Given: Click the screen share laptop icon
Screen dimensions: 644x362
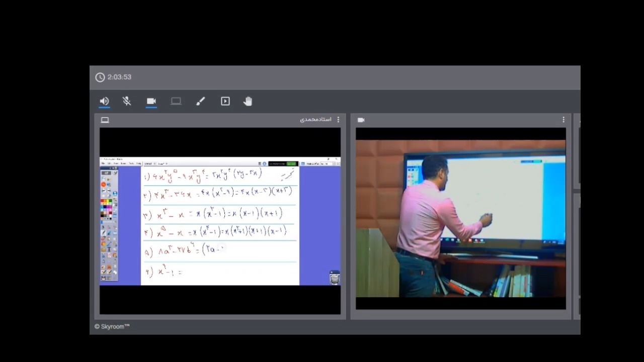Looking at the screenshot, I should pyautogui.click(x=176, y=101).
